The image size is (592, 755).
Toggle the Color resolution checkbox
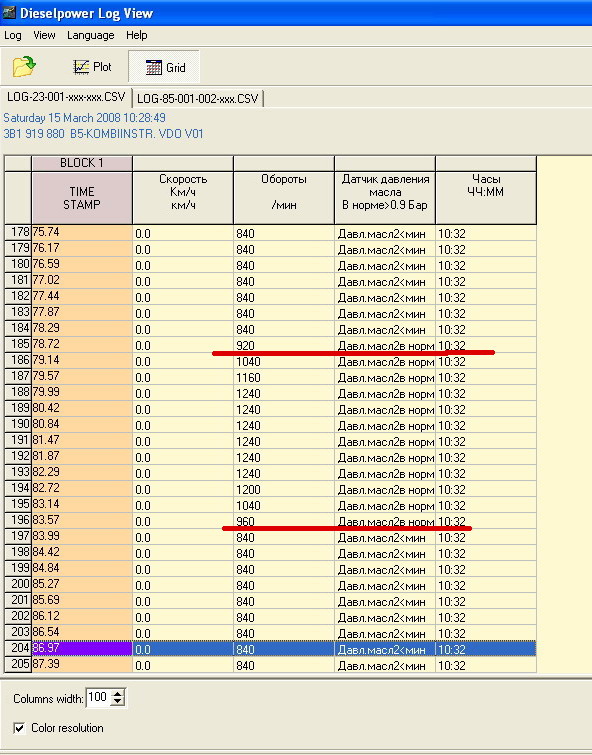(19, 728)
